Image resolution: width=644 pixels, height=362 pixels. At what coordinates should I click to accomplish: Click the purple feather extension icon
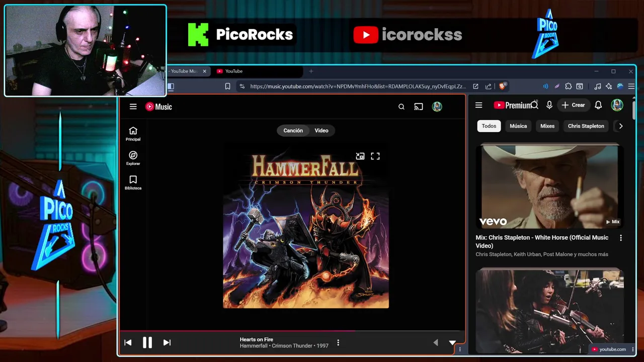(557, 86)
